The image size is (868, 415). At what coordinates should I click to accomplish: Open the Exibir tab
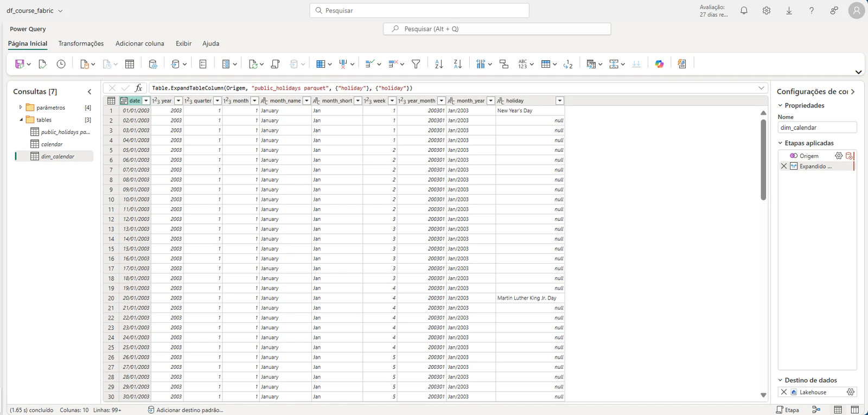click(x=183, y=43)
